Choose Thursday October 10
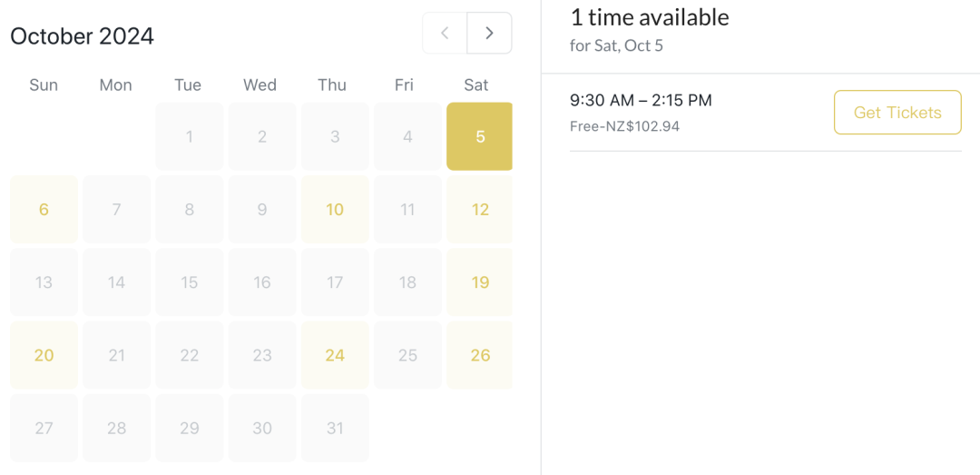Viewport: 980px width, 475px height. 335,210
